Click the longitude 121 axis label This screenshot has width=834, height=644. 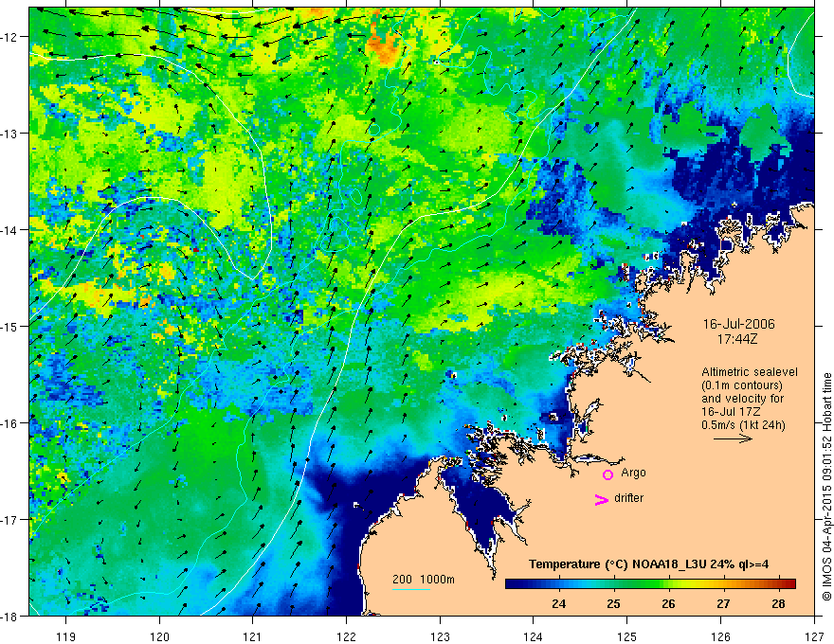point(253,636)
